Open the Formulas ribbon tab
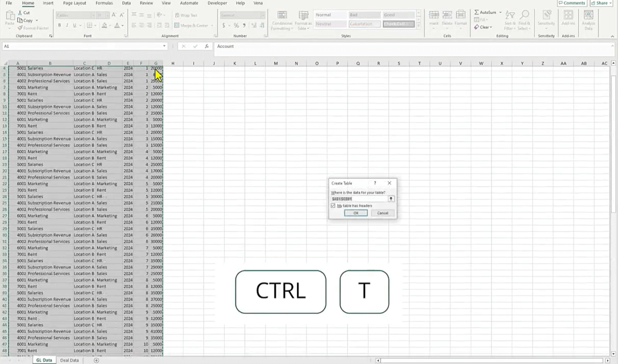The height and width of the screenshot is (364, 618). coord(104,3)
